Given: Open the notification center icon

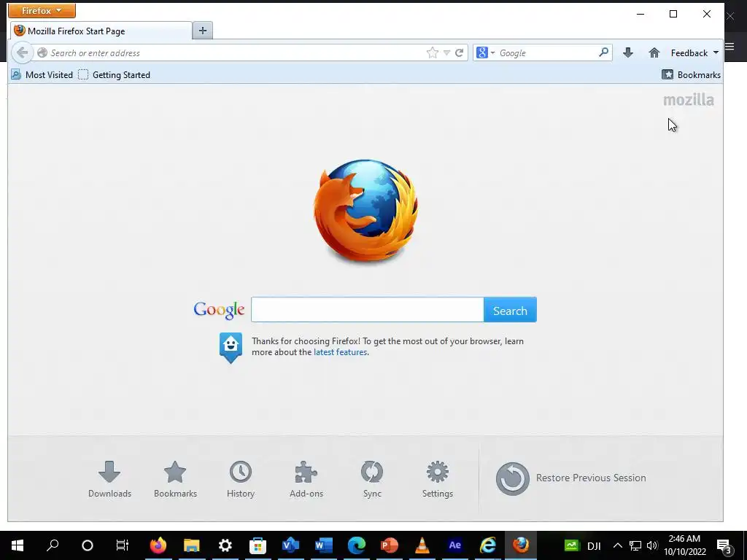Looking at the screenshot, I should pyautogui.click(x=724, y=546).
